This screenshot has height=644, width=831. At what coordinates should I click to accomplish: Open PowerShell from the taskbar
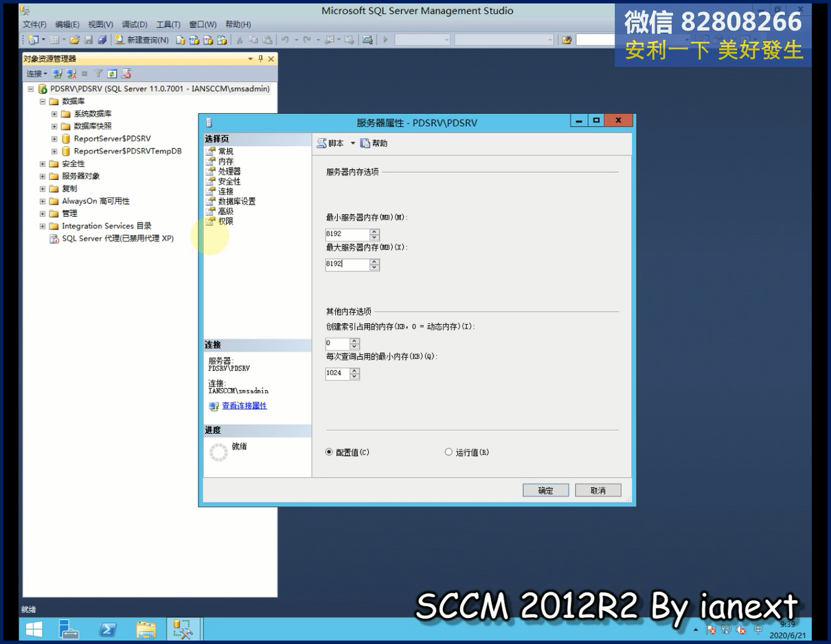(x=108, y=629)
